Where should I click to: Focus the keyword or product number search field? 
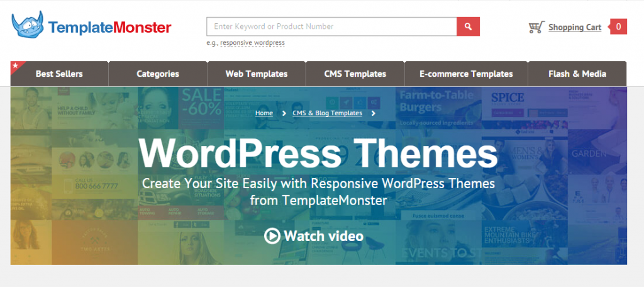[331, 26]
